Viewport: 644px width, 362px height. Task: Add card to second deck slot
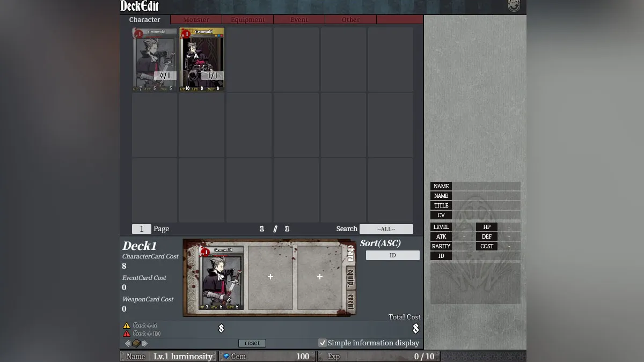coord(270,277)
